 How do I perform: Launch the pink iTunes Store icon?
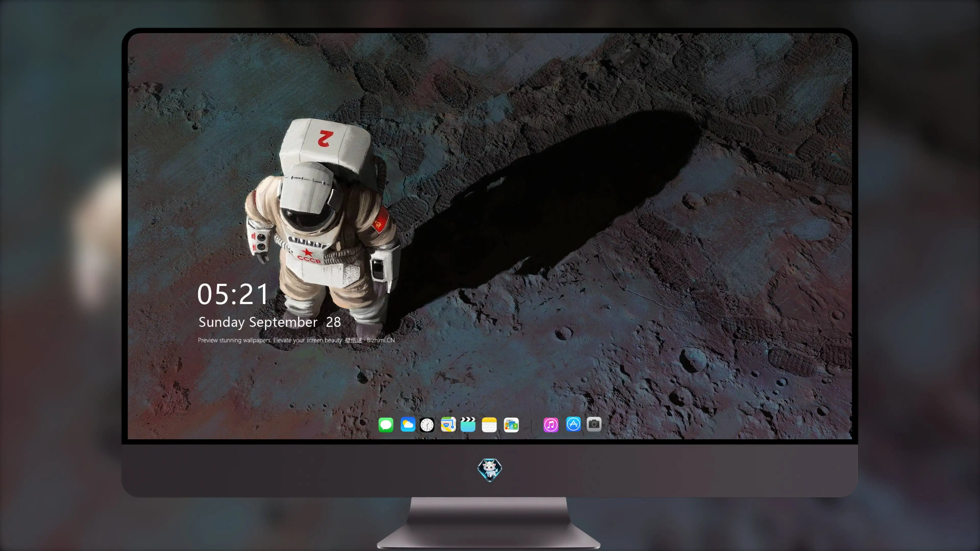tap(551, 424)
